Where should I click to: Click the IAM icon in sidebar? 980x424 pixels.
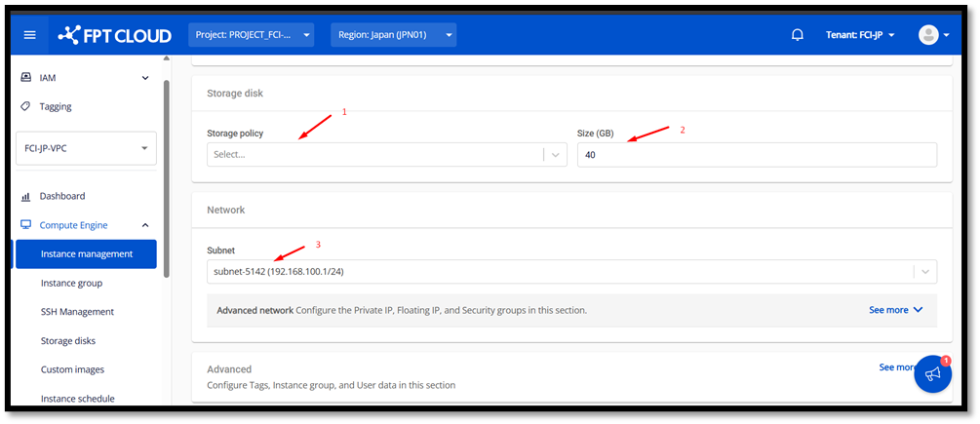coord(26,77)
